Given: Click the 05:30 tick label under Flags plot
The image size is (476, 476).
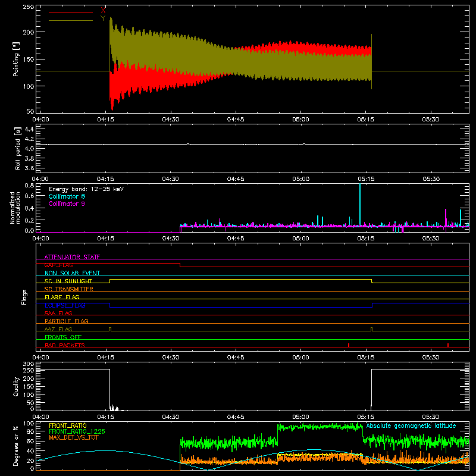Looking at the screenshot, I should [x=430, y=358].
